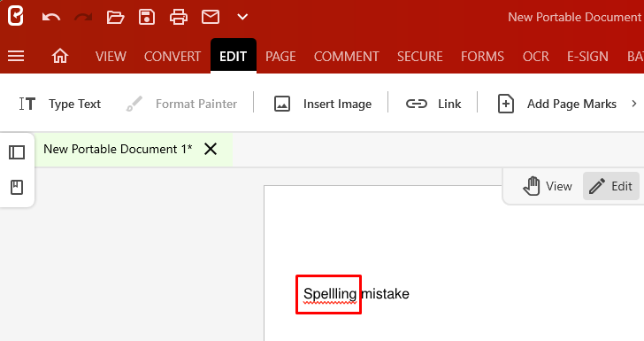Open the COMMENT tab
644x341 pixels.
click(x=347, y=57)
